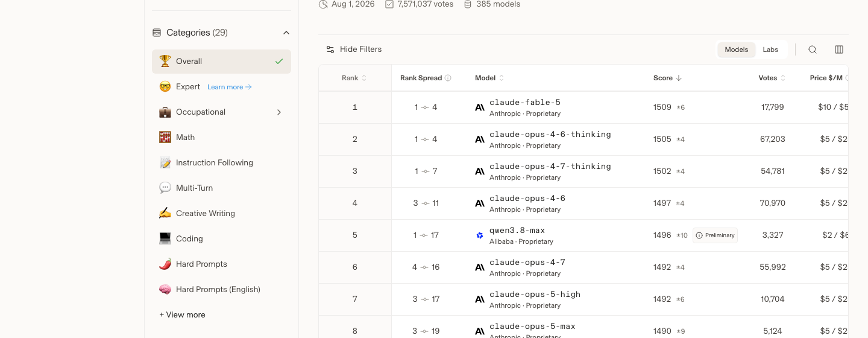Image resolution: width=868 pixels, height=338 pixels.
Task: Click the chili pepper Hard Prompts icon
Action: pyautogui.click(x=165, y=264)
